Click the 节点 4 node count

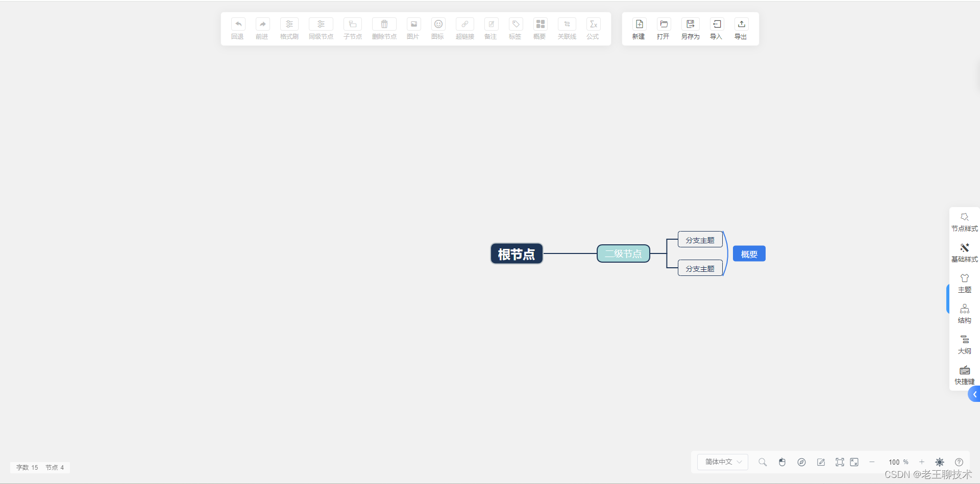[x=55, y=468]
